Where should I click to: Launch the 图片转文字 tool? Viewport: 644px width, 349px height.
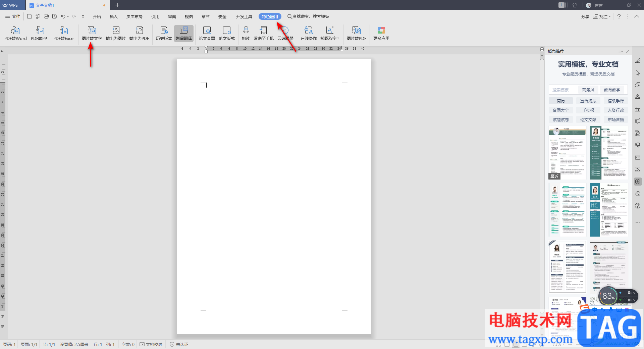(x=92, y=34)
